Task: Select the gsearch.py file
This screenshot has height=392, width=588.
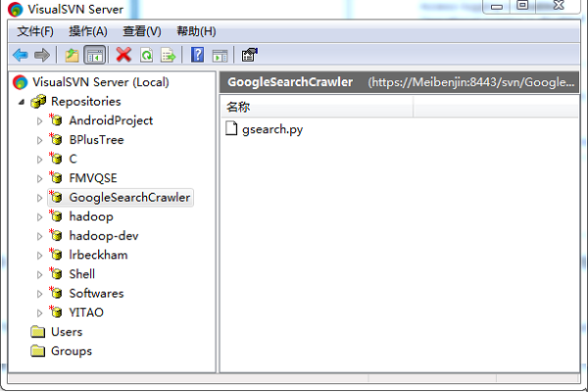Action: [x=271, y=128]
